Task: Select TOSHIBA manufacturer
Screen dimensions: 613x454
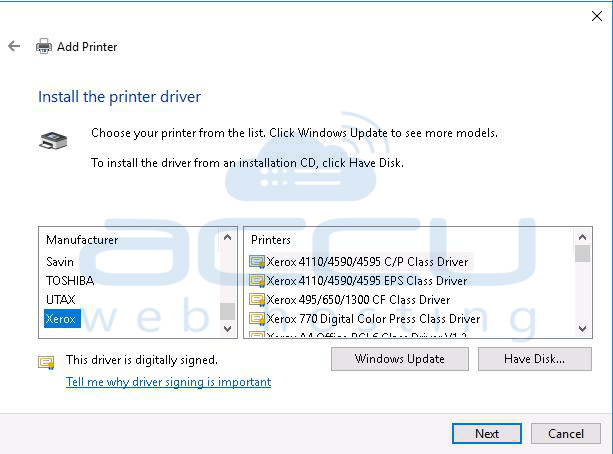Action: (70, 280)
